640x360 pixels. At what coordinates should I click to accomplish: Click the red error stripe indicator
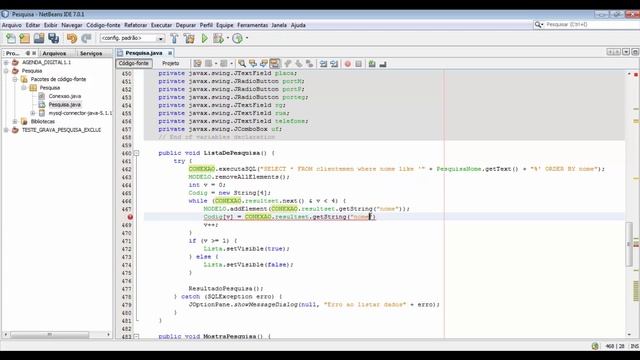(636, 74)
